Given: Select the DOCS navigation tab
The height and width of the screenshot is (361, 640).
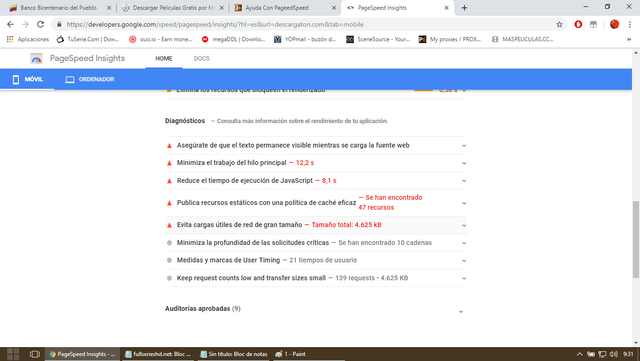Looking at the screenshot, I should 201,59.
